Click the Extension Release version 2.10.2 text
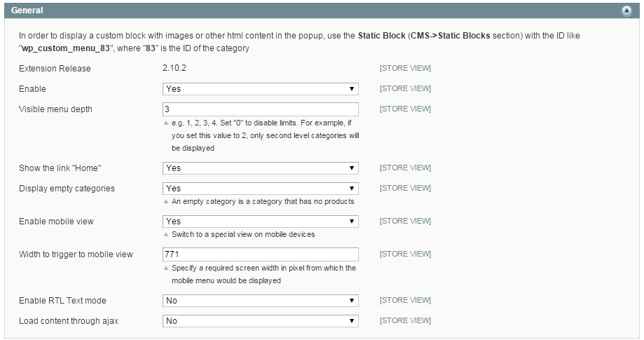 click(174, 68)
